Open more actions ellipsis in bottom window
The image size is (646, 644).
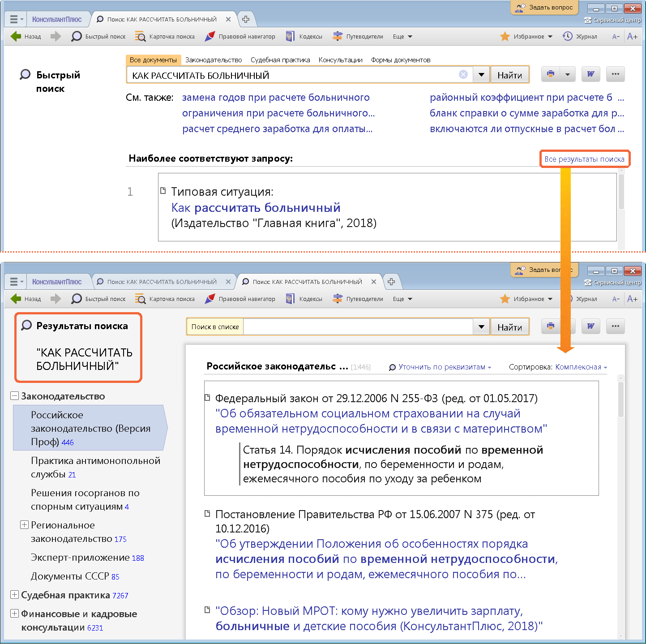615,326
